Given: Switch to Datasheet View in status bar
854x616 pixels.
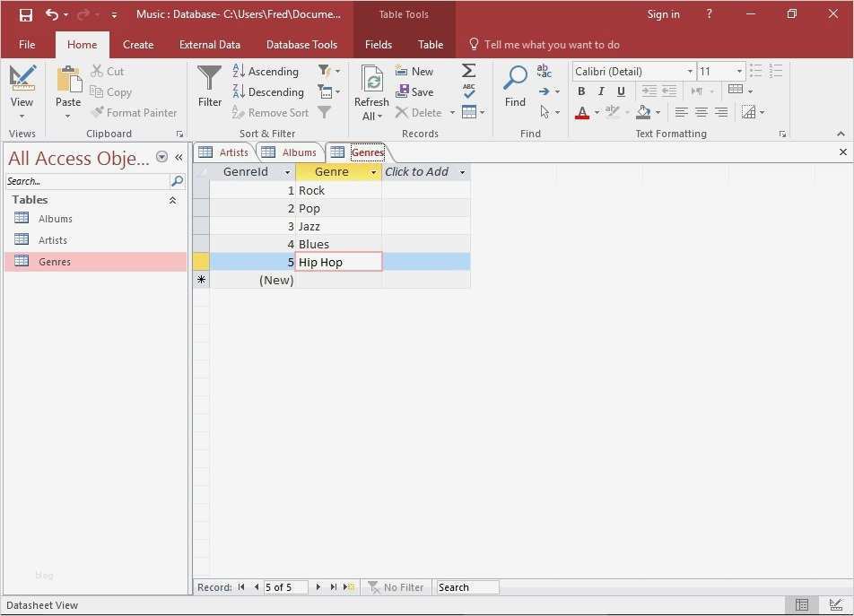Looking at the screenshot, I should point(801,605).
